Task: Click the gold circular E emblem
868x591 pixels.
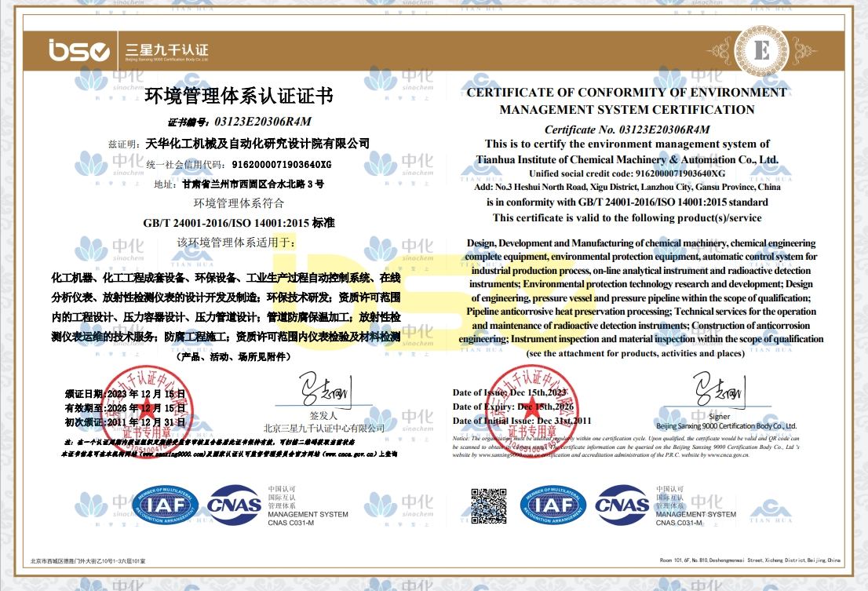Action: (760, 50)
